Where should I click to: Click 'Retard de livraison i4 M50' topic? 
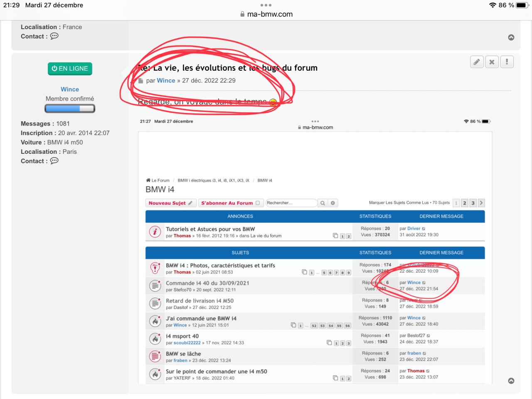(199, 301)
